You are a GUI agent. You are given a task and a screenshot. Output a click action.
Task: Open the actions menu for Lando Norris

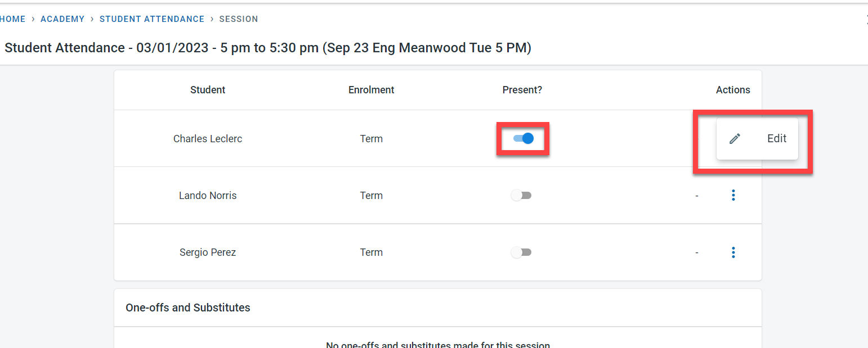click(733, 196)
